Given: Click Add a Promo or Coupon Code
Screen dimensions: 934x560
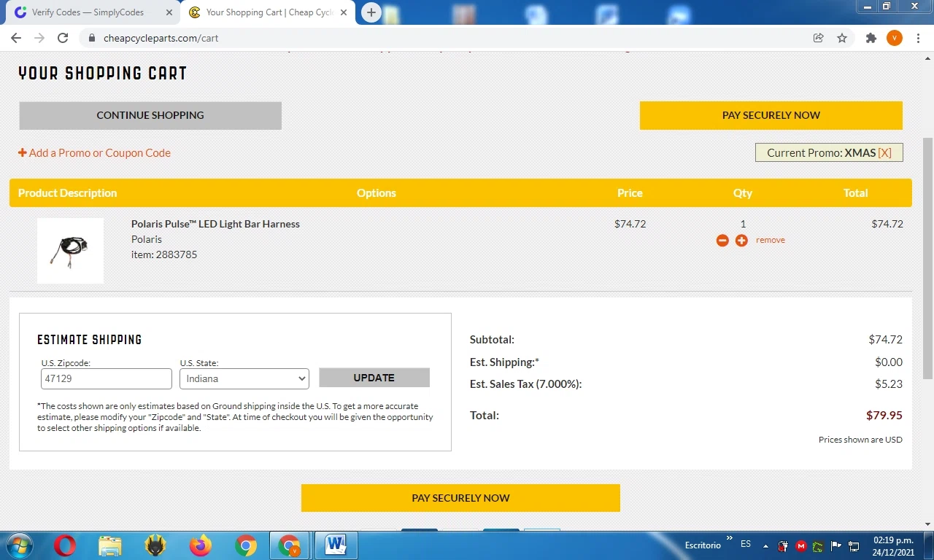Looking at the screenshot, I should 94,153.
